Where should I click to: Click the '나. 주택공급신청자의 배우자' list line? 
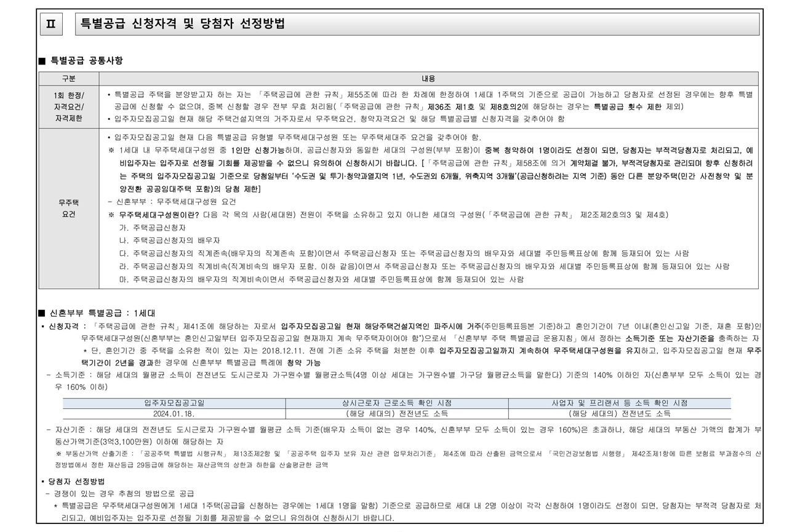(169, 240)
